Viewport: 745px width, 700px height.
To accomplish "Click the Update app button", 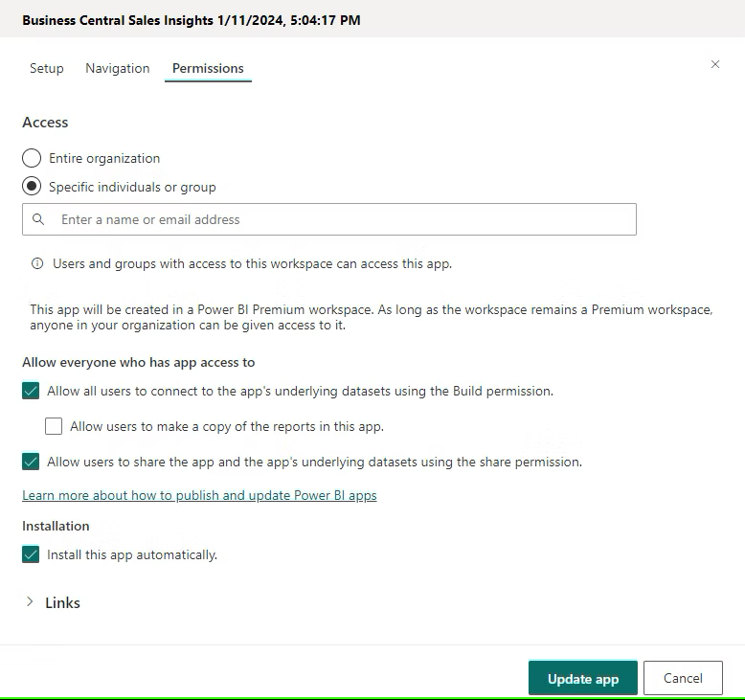I will pyautogui.click(x=582, y=678).
